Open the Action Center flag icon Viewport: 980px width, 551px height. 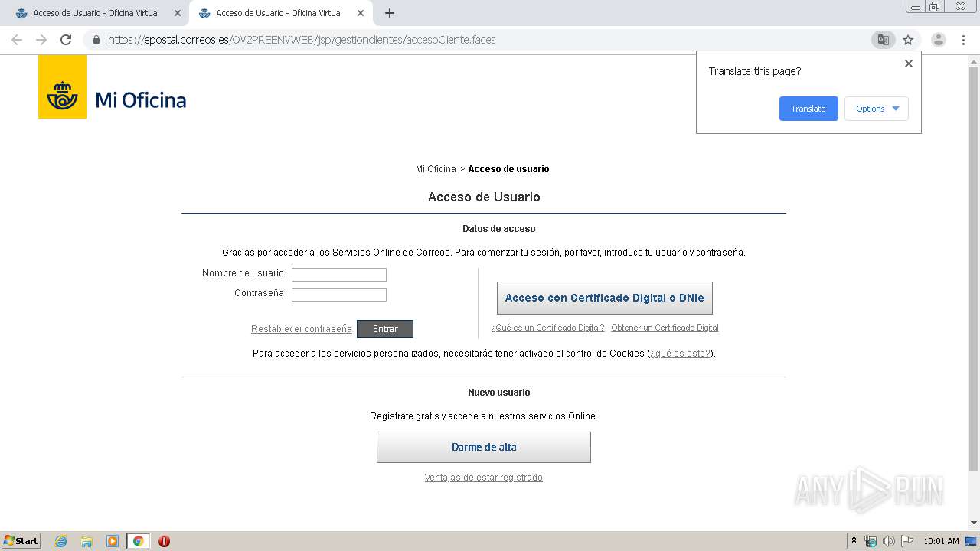point(907,541)
